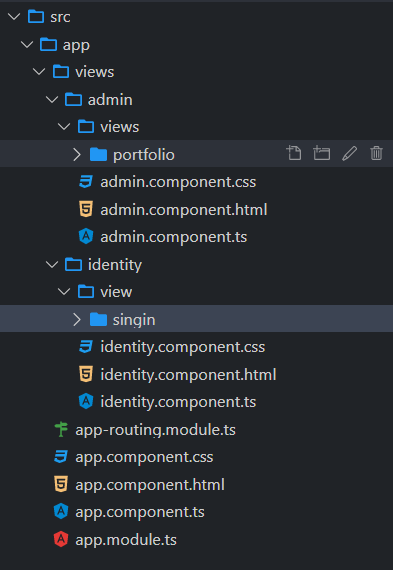Click the red Angular icon of app.module.ts
The image size is (393, 570).
tap(61, 539)
